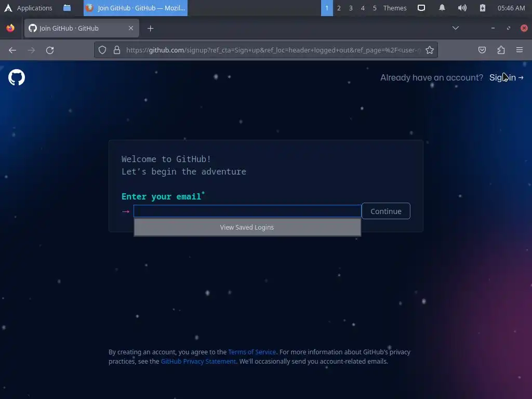Restore the Firefox window size
Image resolution: width=532 pixels, height=399 pixels.
508,28
